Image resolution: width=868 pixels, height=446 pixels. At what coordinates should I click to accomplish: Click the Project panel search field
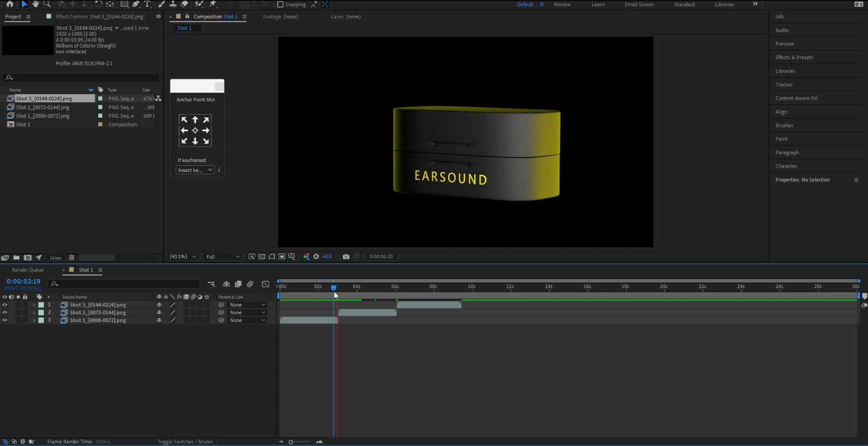point(81,77)
